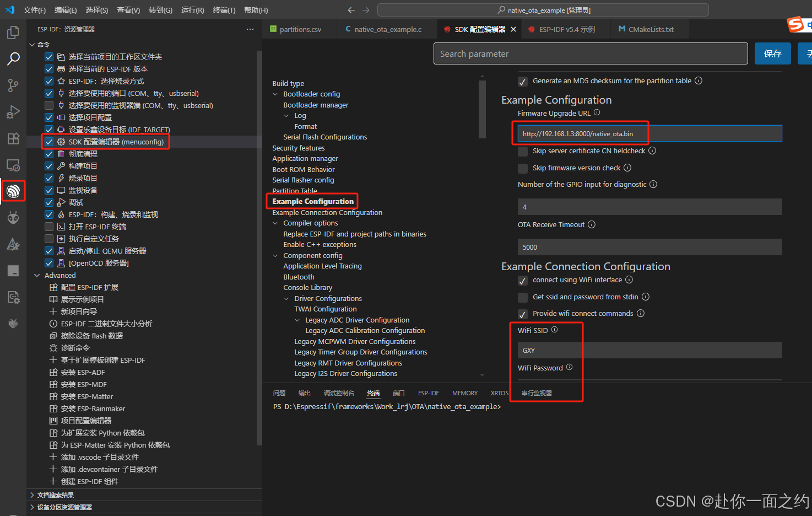Collapse Compiler options tree node

pyautogui.click(x=275, y=223)
